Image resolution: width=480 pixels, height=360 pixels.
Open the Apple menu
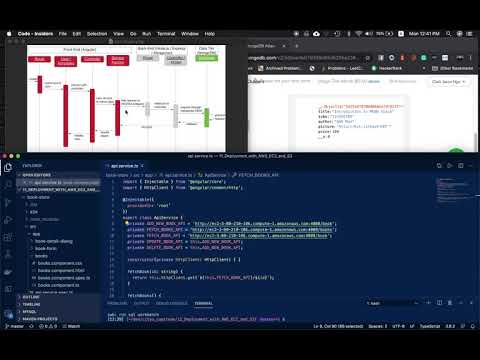(9, 34)
